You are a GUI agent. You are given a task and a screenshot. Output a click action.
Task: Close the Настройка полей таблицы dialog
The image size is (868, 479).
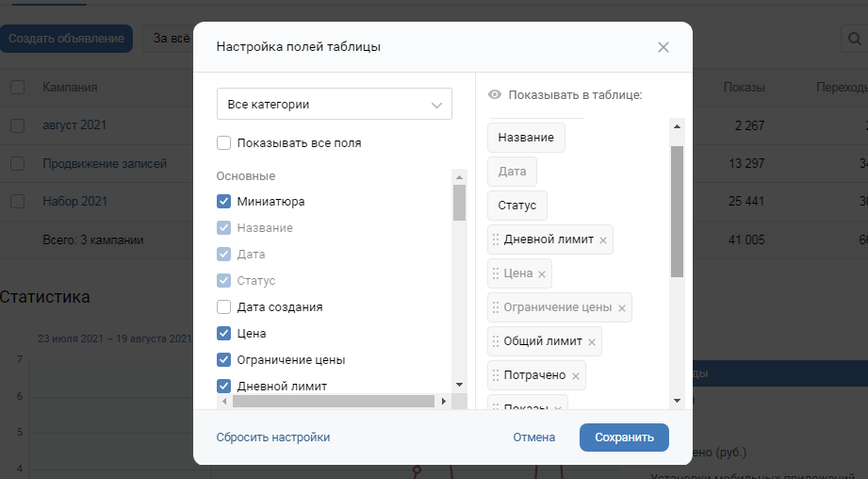[x=663, y=47]
